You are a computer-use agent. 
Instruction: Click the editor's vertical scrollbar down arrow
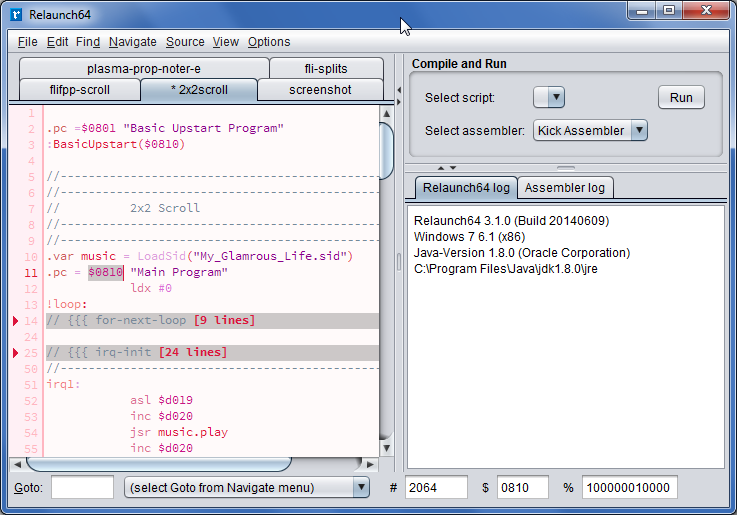tap(386, 449)
